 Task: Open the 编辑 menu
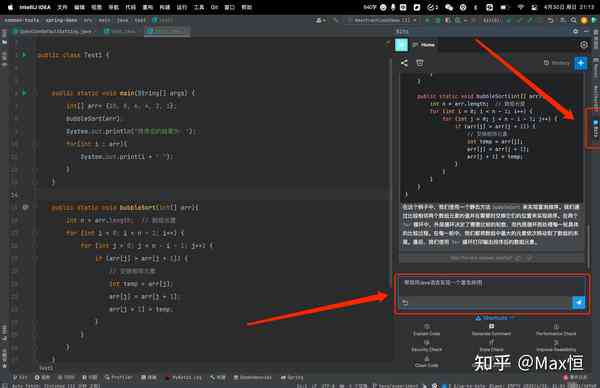point(79,7)
